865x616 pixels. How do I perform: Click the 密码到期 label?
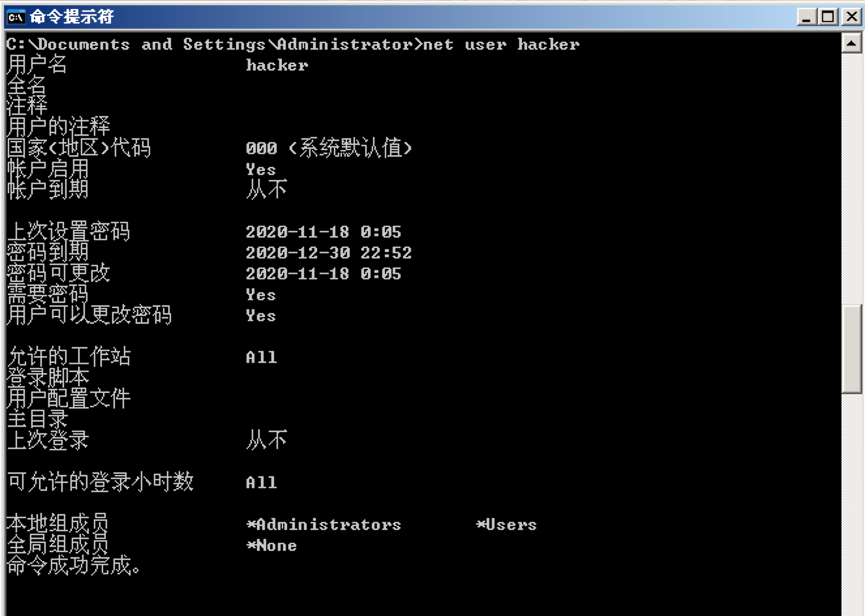pyautogui.click(x=48, y=253)
